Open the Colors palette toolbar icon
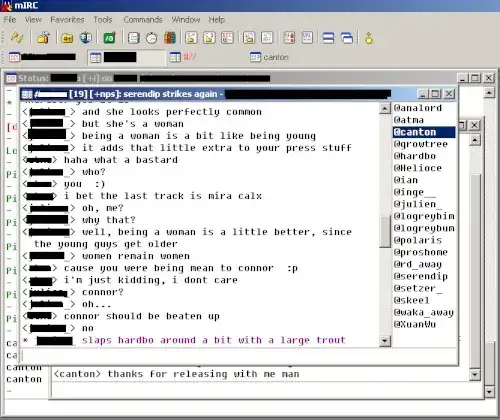 tap(170, 38)
